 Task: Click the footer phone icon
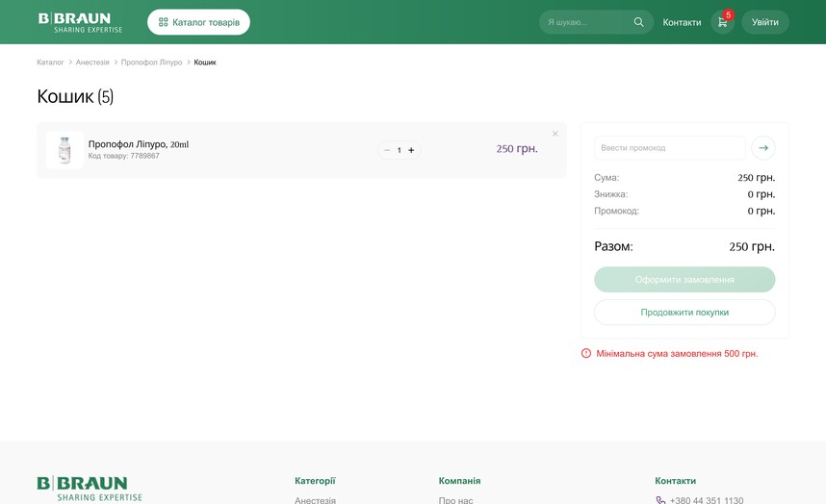pos(660,500)
